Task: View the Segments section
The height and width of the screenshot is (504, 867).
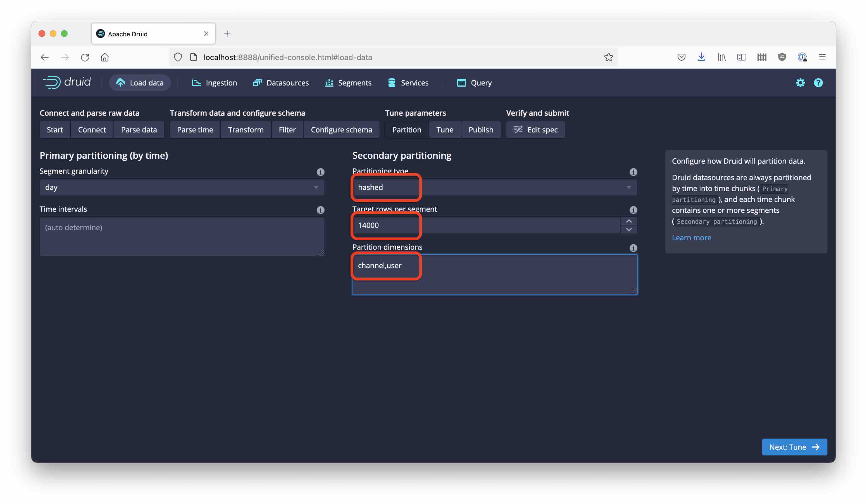Action: 354,83
